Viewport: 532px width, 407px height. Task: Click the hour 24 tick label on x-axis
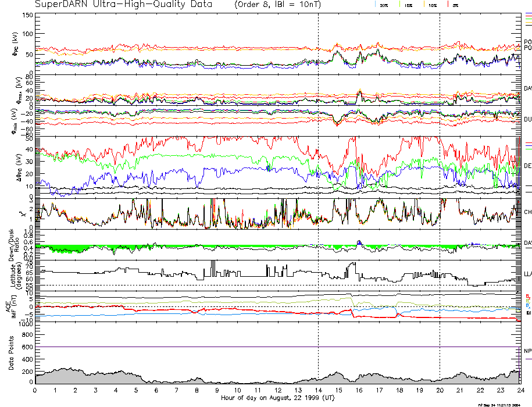point(520,390)
